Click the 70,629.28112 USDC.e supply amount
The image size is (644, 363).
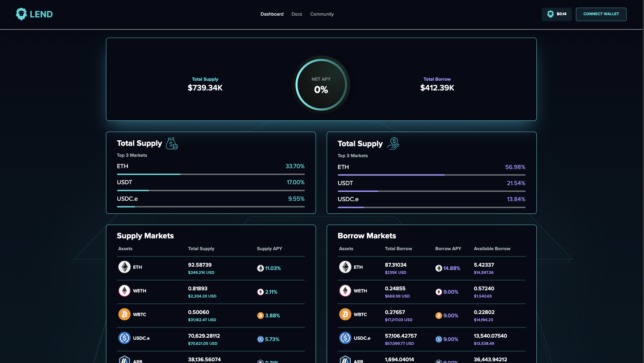pyautogui.click(x=204, y=336)
